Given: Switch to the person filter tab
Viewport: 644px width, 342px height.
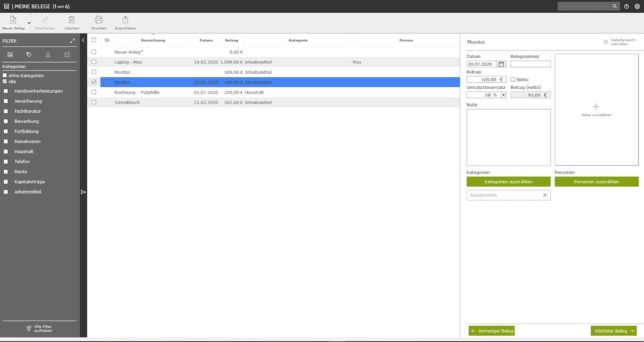Looking at the screenshot, I should 48,54.
